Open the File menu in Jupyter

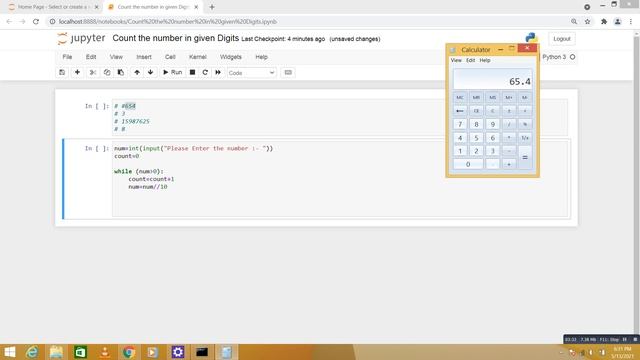67,57
